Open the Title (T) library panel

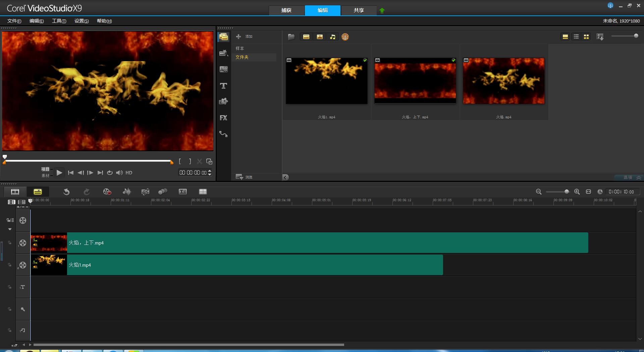coord(223,86)
